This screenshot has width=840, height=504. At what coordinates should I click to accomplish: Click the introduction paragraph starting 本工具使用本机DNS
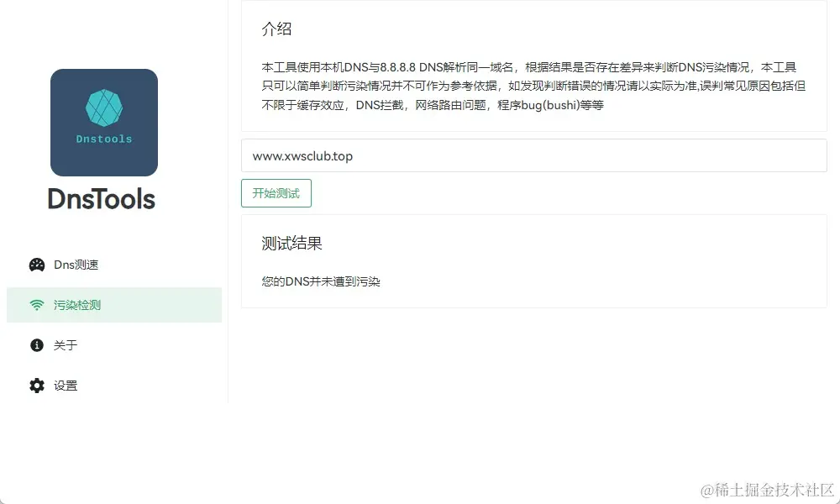[x=533, y=86]
